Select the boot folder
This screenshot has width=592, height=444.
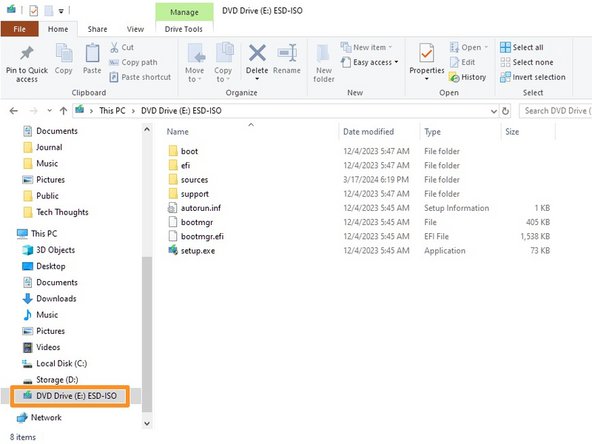point(189,151)
